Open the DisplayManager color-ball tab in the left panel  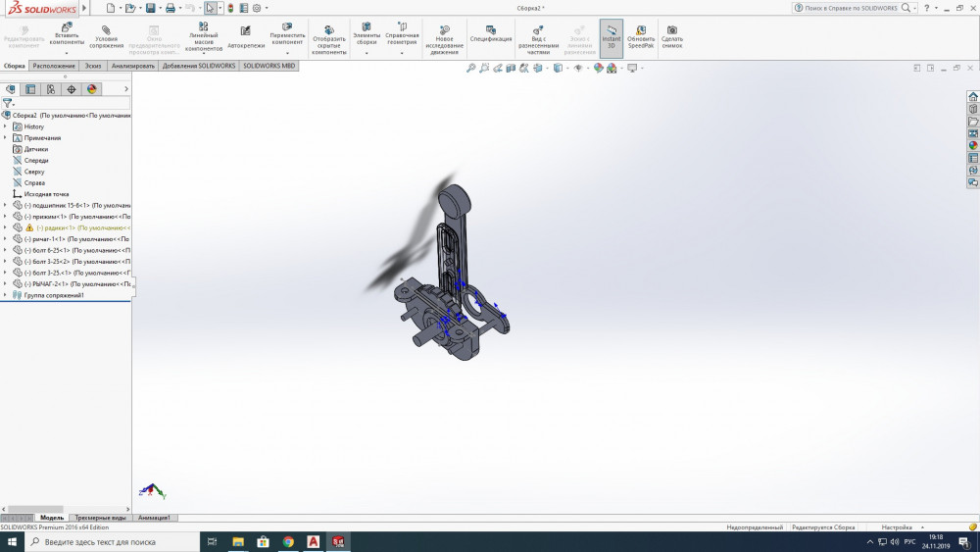coord(92,89)
